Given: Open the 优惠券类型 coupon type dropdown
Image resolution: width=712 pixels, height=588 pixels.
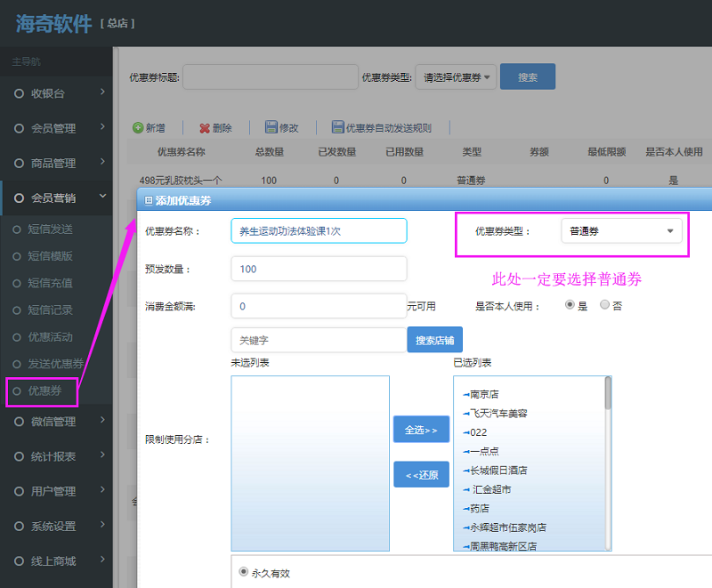Looking at the screenshot, I should (622, 230).
